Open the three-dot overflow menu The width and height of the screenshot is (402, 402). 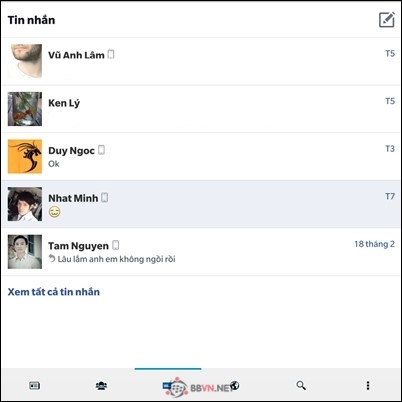click(368, 386)
